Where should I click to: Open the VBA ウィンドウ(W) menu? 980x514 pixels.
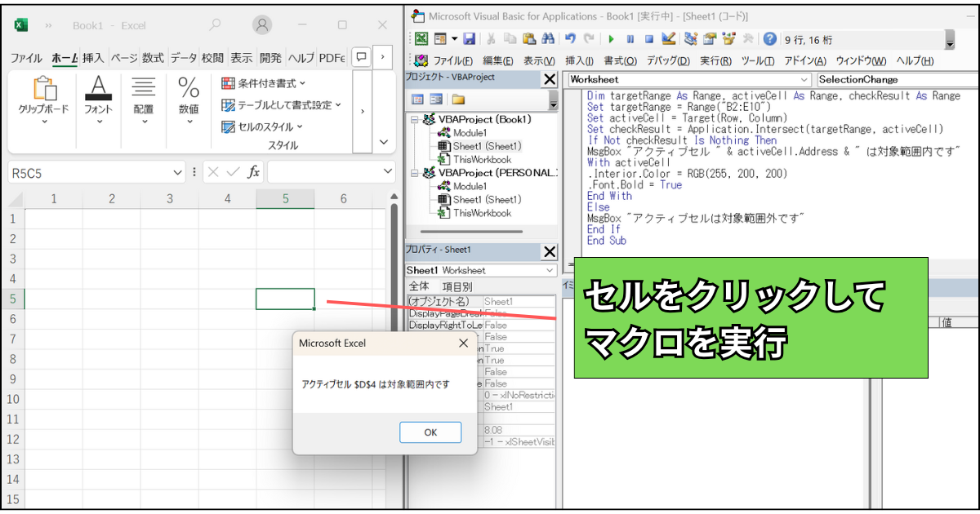click(x=861, y=60)
